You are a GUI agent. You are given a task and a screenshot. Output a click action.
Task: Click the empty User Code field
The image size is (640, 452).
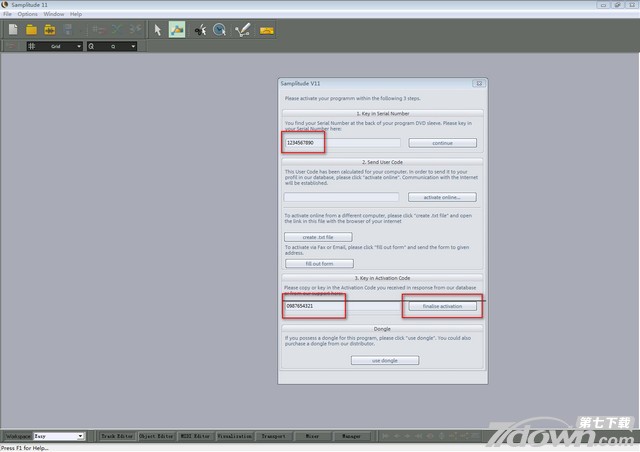[x=341, y=197]
